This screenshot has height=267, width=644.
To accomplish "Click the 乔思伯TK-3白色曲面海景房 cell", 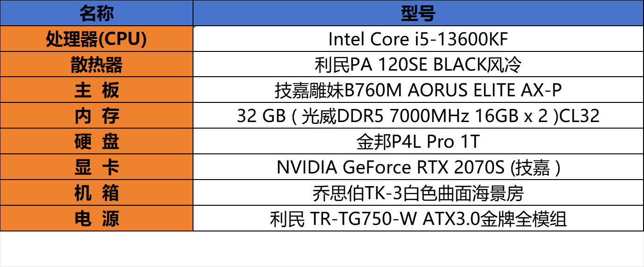I will click(x=418, y=193).
